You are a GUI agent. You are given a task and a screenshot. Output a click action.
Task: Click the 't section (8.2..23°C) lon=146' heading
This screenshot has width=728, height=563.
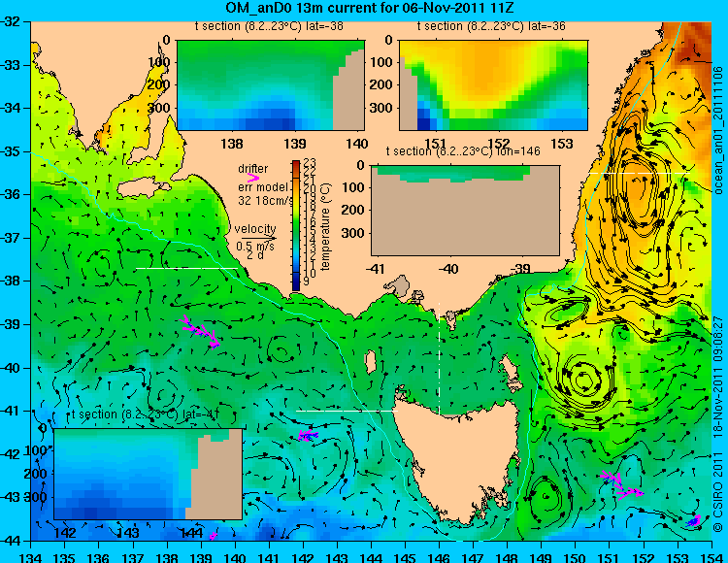click(x=463, y=151)
